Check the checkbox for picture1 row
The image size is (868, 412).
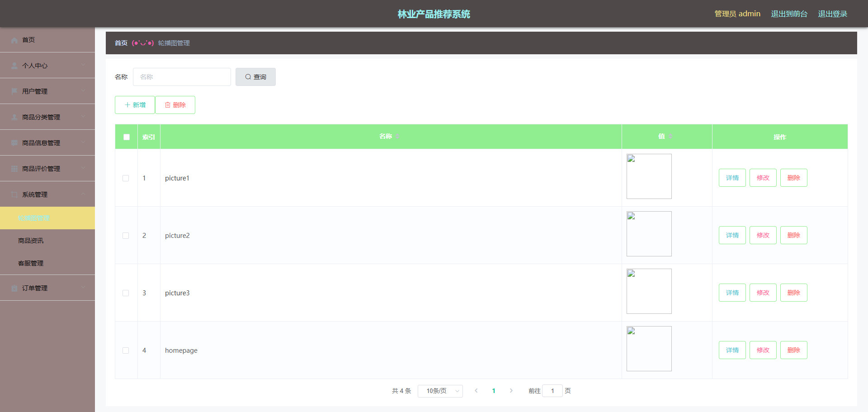pyautogui.click(x=126, y=178)
